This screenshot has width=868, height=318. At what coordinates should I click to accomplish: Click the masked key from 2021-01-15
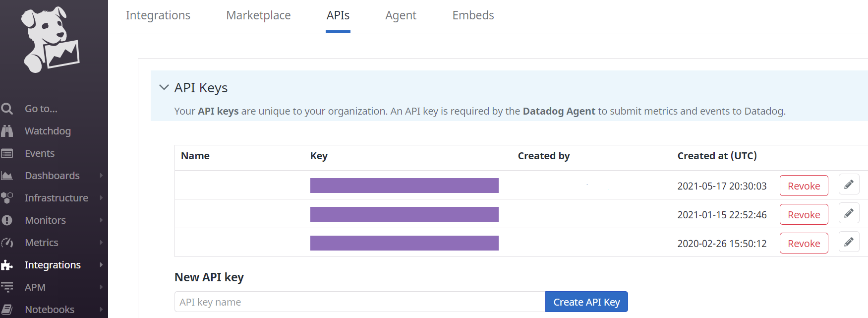(x=405, y=214)
